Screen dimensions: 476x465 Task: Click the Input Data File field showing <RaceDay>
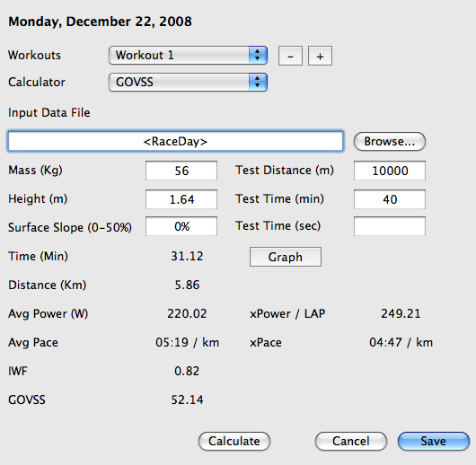pyautogui.click(x=175, y=141)
